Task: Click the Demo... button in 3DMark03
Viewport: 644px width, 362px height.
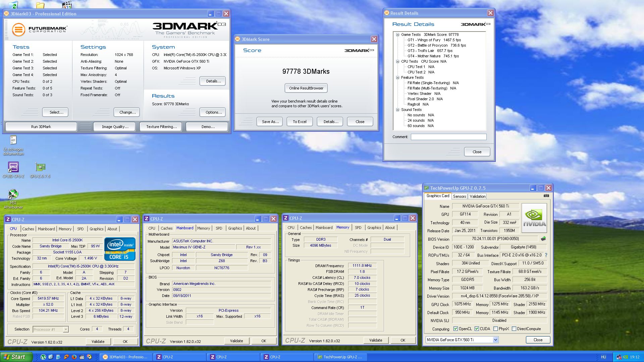Action: click(x=208, y=127)
